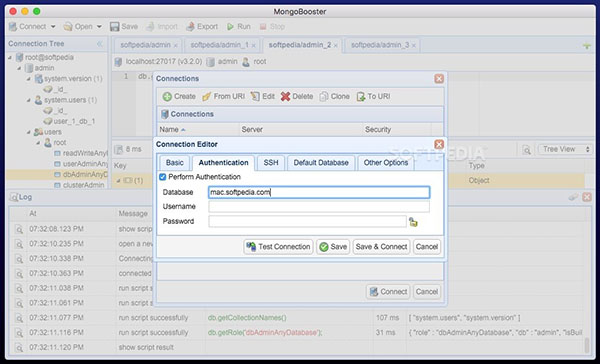This screenshot has height=364, width=600.
Task: Click the Password input field
Action: pos(307,221)
